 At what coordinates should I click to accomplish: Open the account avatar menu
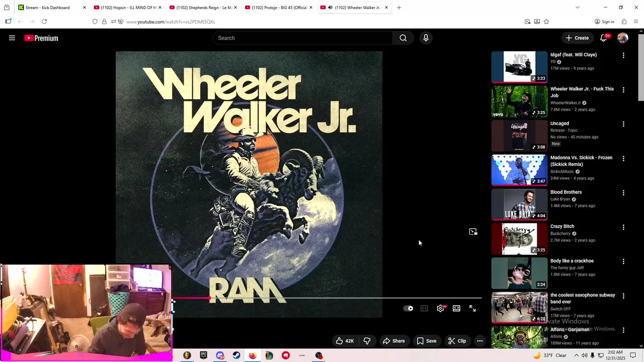[x=623, y=38]
